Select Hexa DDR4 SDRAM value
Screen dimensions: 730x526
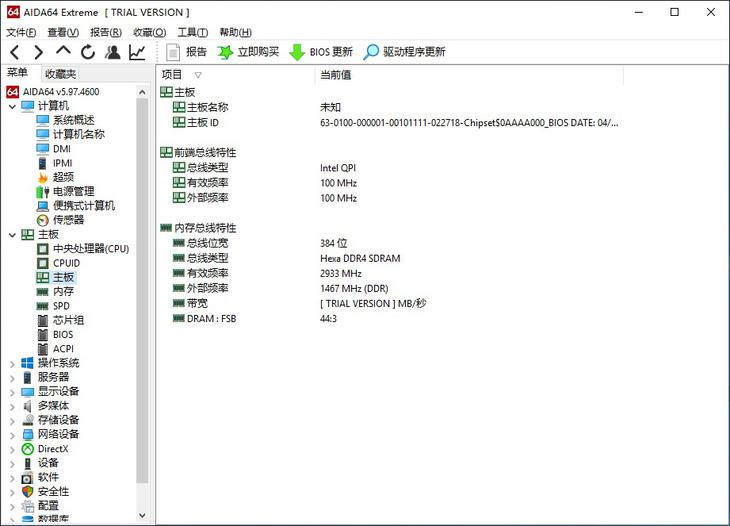click(x=360, y=258)
